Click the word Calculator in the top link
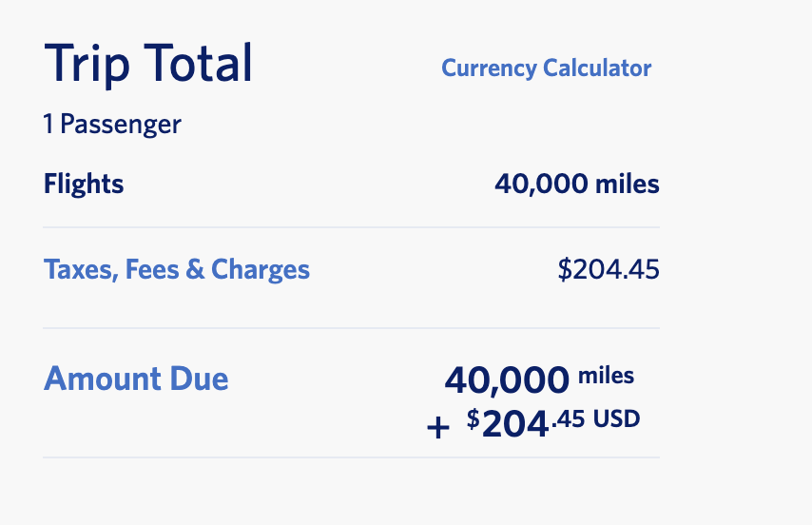This screenshot has height=525, width=812. 597,68
